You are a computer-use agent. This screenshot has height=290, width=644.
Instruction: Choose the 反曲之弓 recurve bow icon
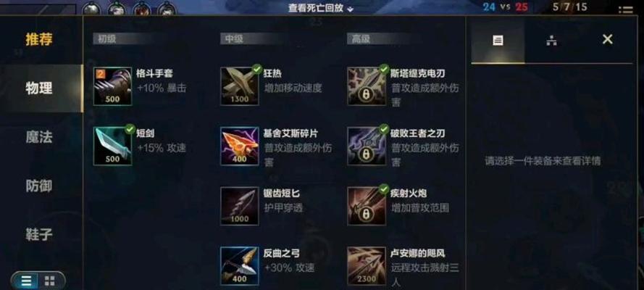[x=240, y=266]
